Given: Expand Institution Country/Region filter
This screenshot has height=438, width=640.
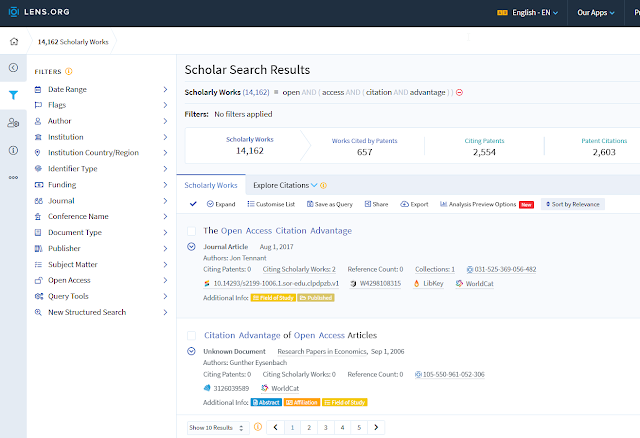Looking at the screenshot, I should click(x=101, y=153).
